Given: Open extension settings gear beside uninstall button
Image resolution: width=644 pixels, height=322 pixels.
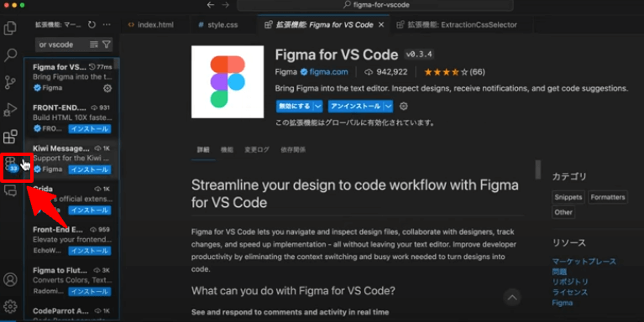Looking at the screenshot, I should tap(404, 106).
